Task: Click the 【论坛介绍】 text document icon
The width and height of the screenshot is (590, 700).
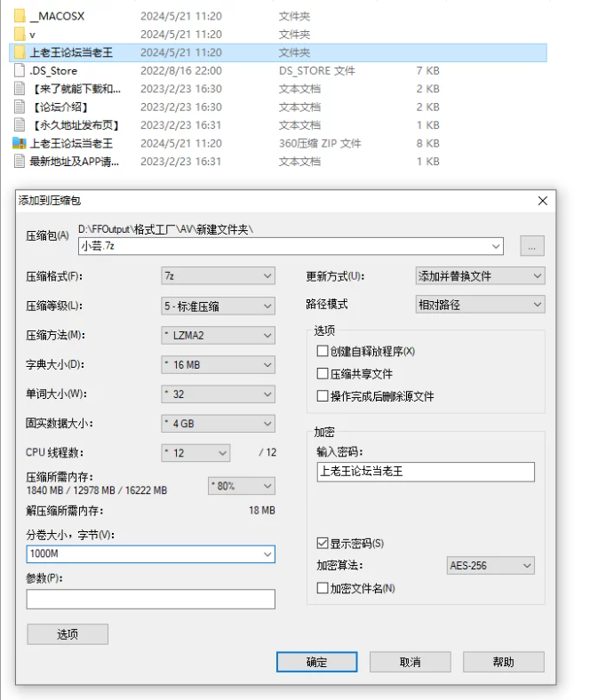Action: tap(20, 107)
